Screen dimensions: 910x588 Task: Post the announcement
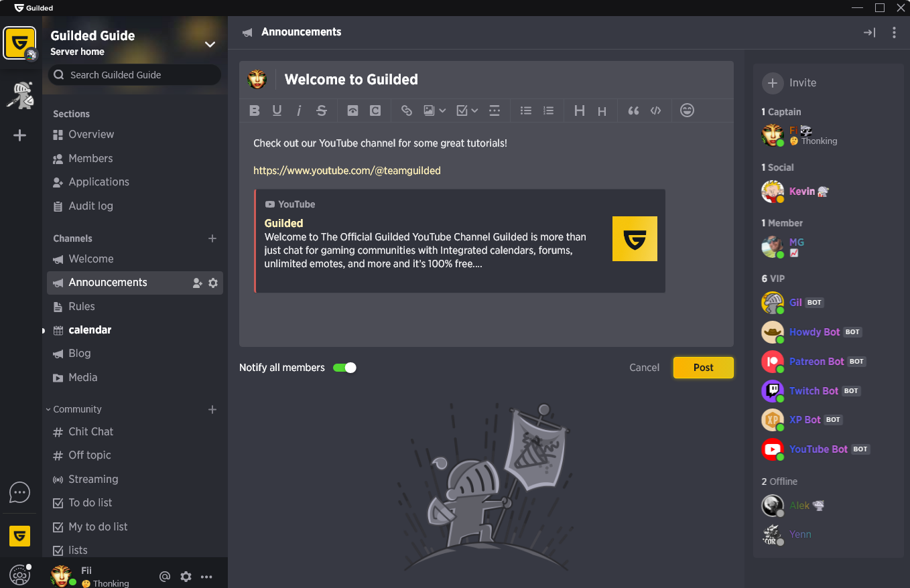pyautogui.click(x=704, y=368)
